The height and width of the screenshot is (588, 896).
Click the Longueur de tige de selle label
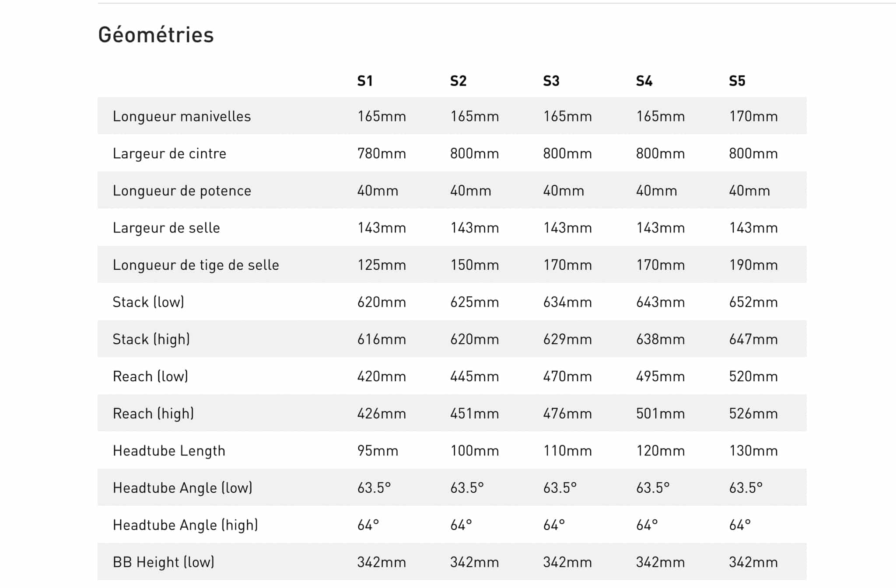(196, 265)
